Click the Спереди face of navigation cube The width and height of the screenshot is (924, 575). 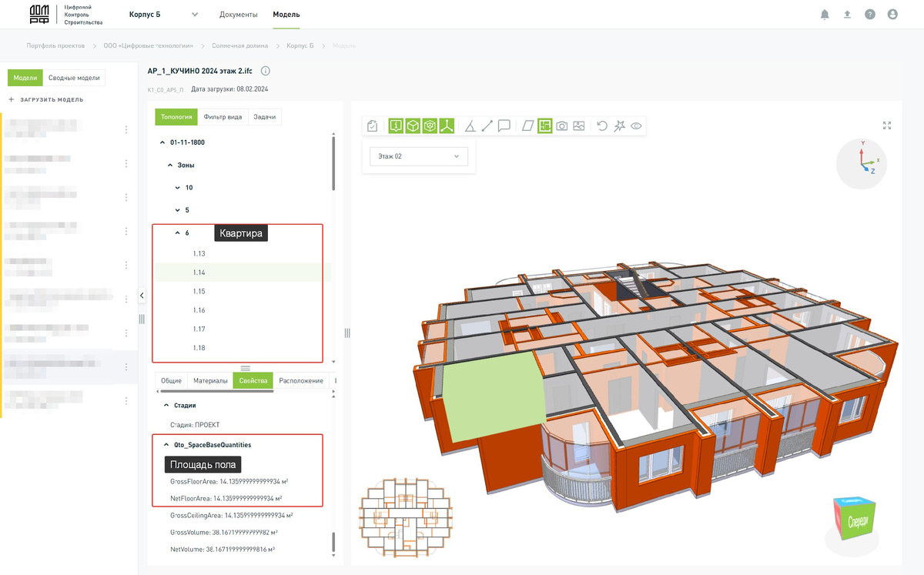coord(858,522)
